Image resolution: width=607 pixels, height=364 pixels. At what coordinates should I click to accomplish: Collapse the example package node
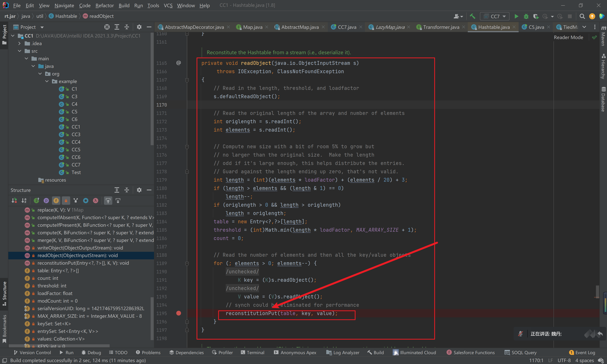pos(47,81)
